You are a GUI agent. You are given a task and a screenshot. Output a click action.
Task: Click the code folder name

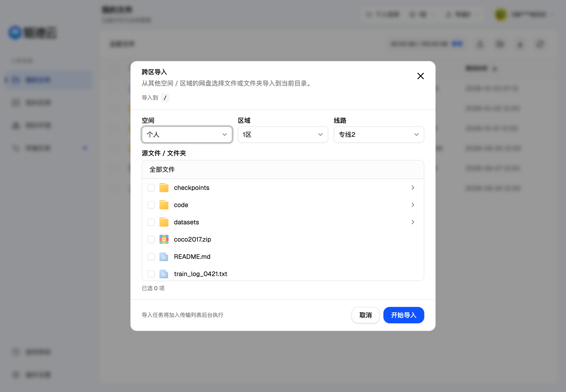point(181,205)
